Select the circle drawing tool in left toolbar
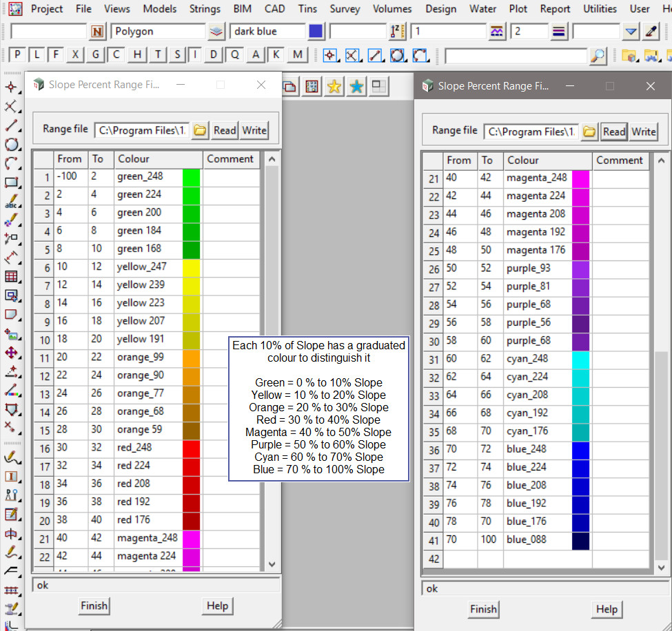672x631 pixels. [x=11, y=145]
